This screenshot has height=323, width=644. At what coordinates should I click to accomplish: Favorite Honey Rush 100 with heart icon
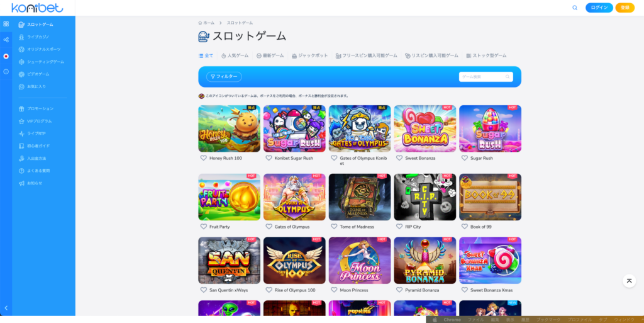coord(203,158)
